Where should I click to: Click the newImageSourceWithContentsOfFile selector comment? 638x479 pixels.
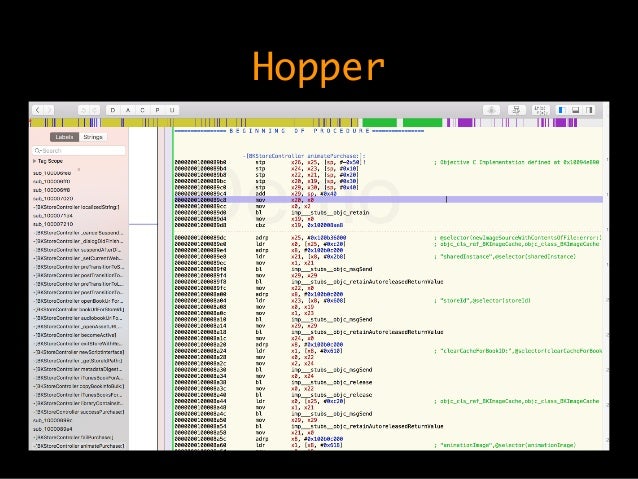tap(518, 238)
